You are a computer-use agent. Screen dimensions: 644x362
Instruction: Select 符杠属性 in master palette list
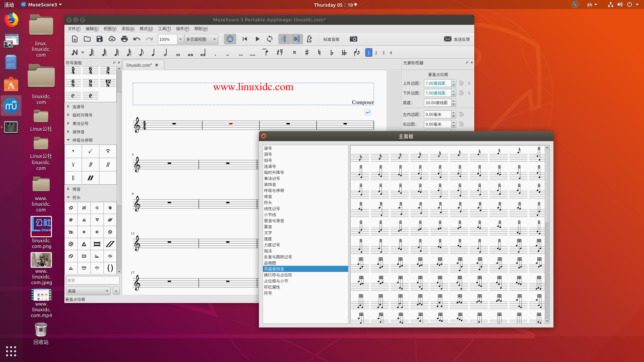click(x=272, y=287)
